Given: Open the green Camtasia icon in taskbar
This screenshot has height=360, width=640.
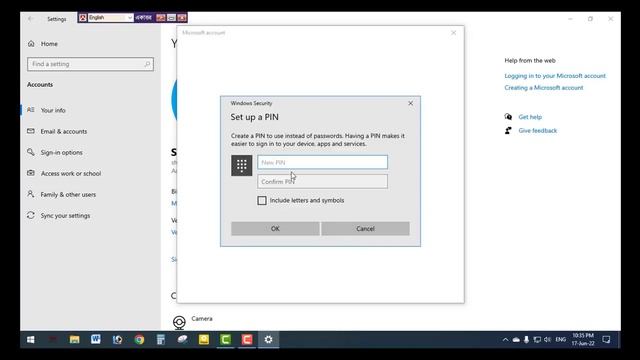Looking at the screenshot, I should (225, 340).
